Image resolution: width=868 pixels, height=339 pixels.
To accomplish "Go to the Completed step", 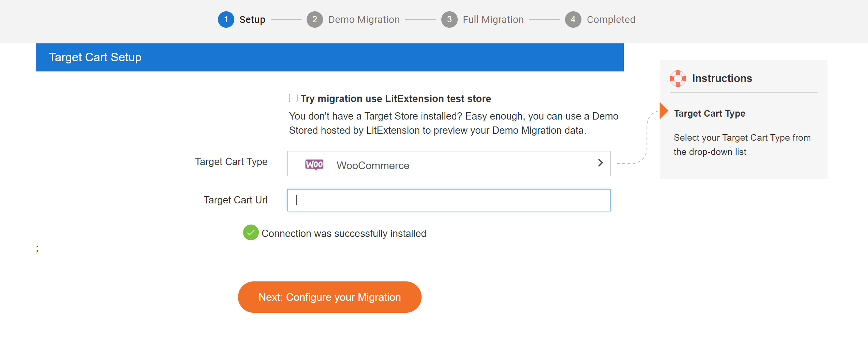I will (x=611, y=20).
